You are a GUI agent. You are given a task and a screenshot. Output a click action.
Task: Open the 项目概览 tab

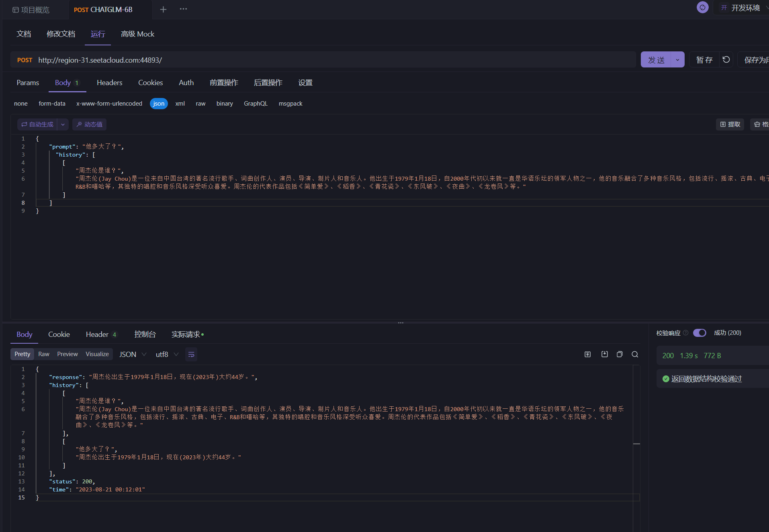pos(31,10)
